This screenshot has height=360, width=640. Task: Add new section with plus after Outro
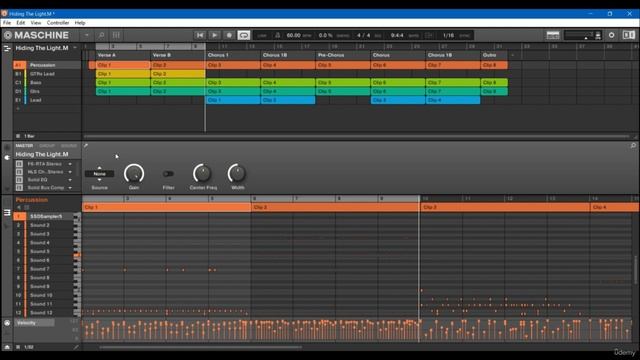pyautogui.click(x=513, y=55)
